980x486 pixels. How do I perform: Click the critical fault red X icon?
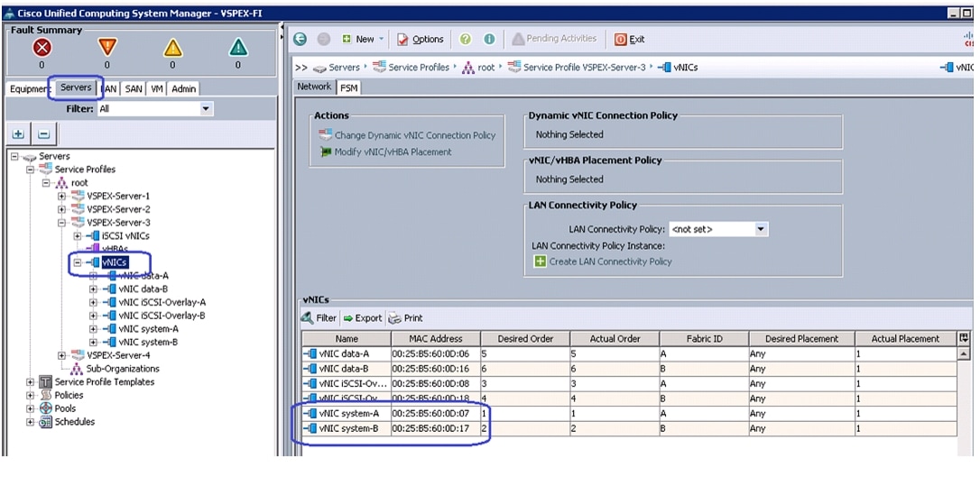point(41,48)
